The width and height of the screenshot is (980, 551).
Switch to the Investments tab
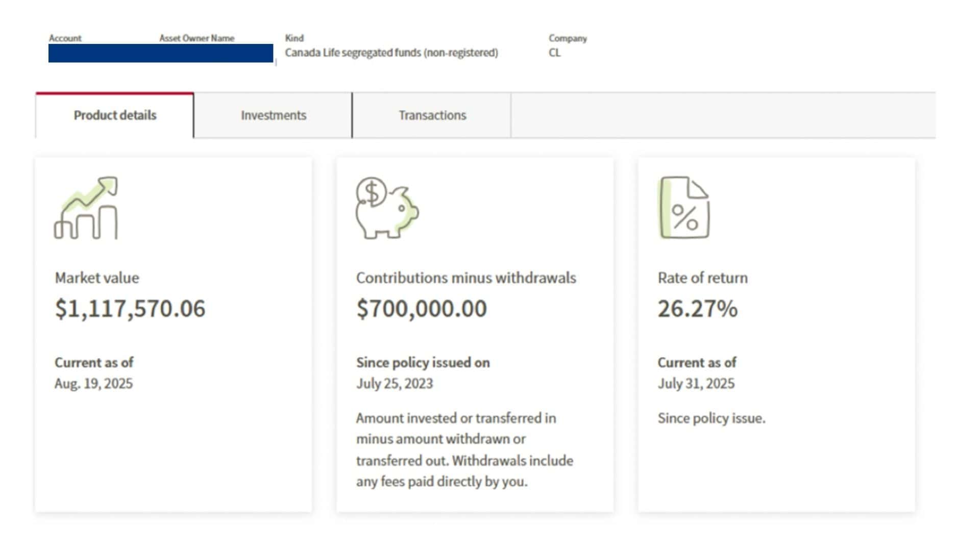273,115
